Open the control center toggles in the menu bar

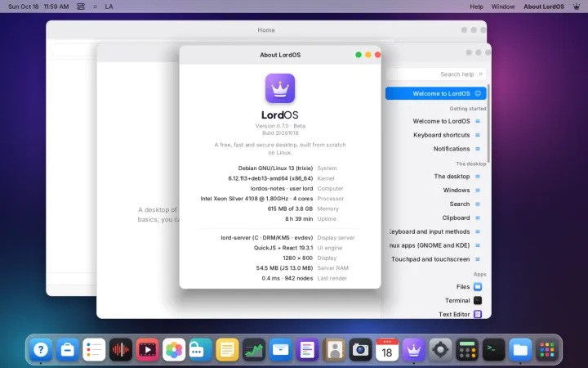click(x=81, y=7)
